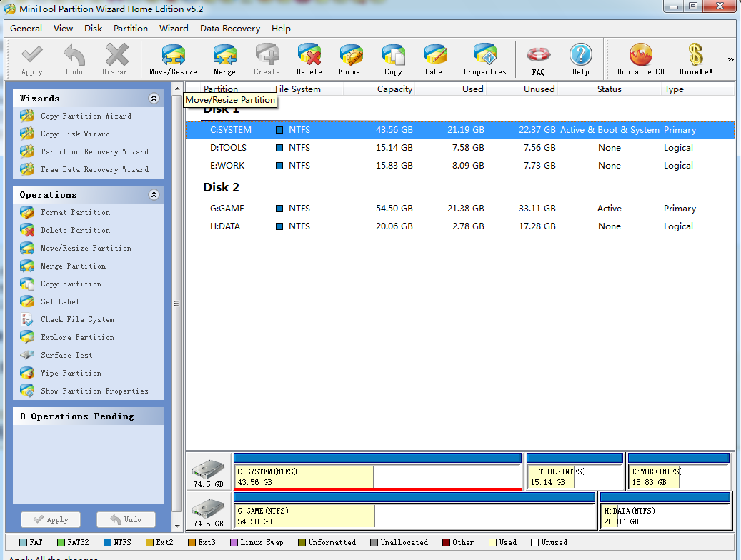Image resolution: width=741 pixels, height=560 pixels.
Task: Select H:DATA block in disk map
Action: pos(665,511)
